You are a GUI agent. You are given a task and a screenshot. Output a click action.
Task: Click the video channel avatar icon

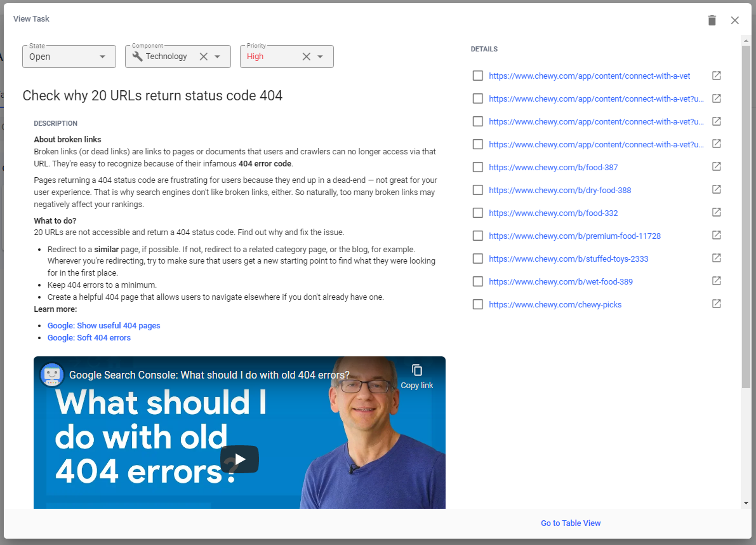point(52,375)
